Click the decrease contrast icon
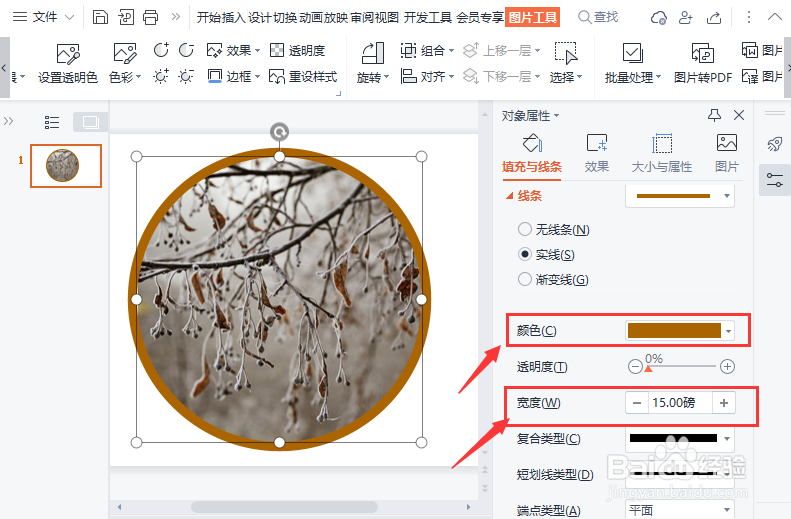The image size is (791, 519). point(186,50)
